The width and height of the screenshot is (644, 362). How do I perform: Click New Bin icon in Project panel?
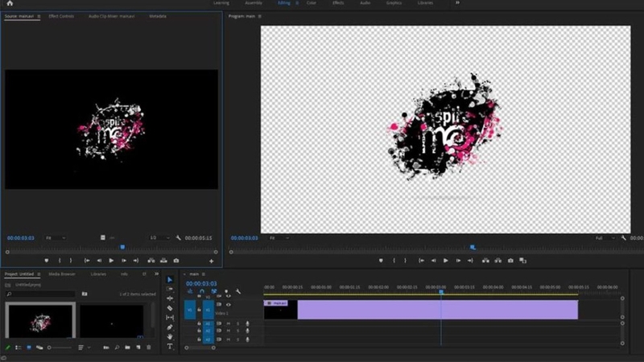click(127, 348)
